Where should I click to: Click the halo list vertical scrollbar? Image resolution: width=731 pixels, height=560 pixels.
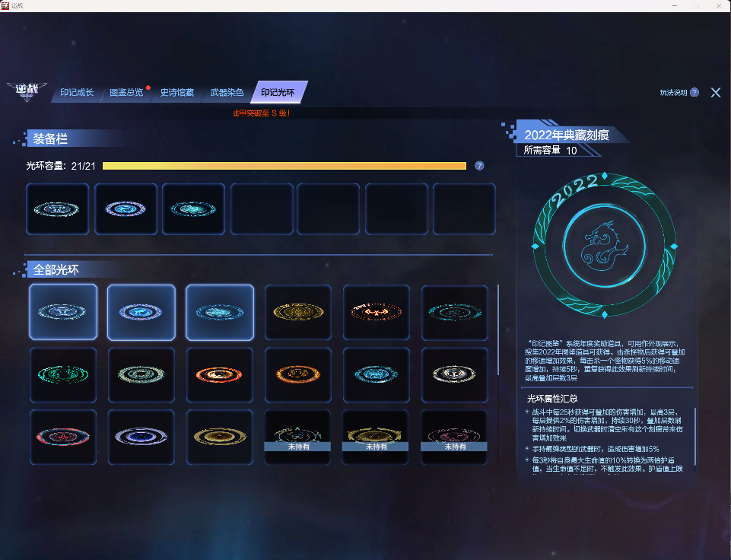(498, 329)
